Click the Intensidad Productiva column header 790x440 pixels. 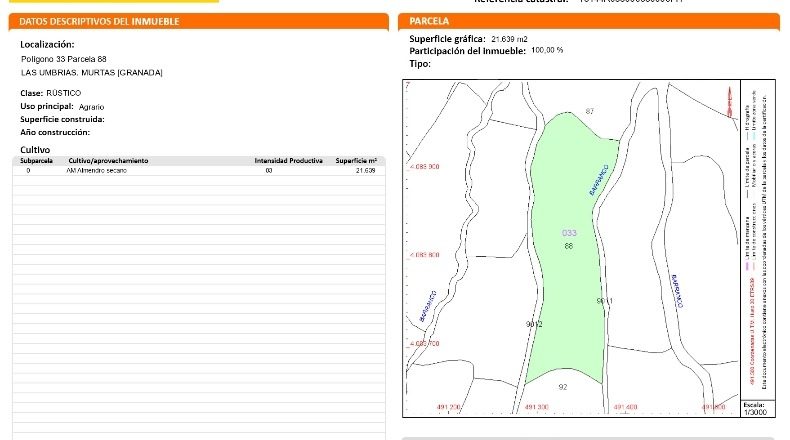(x=288, y=161)
